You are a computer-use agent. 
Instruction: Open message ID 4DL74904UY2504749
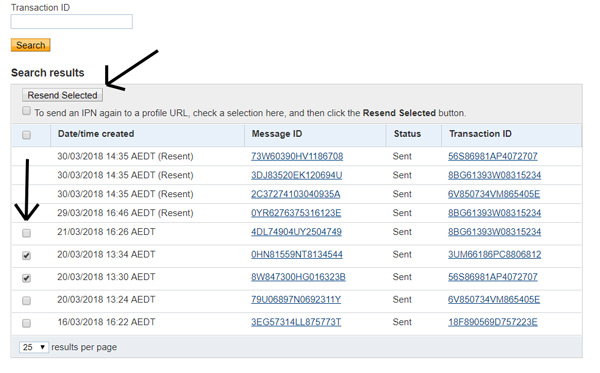point(296,232)
